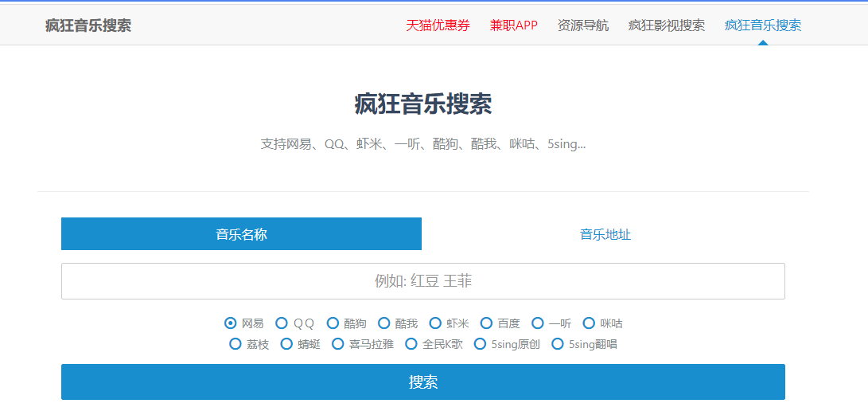Select 虾米 radio button

pyautogui.click(x=435, y=323)
